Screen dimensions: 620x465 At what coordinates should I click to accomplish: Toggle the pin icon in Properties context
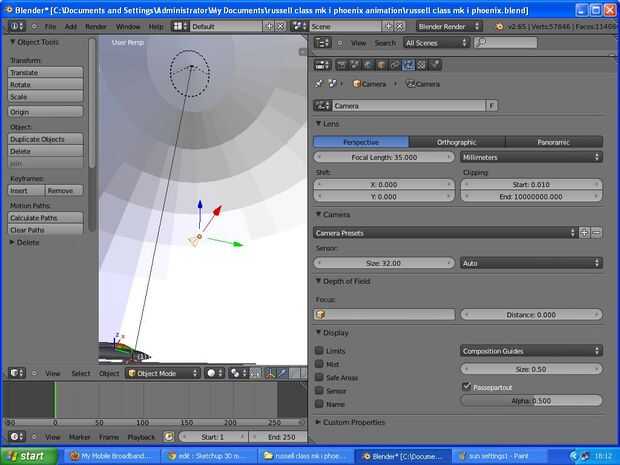tap(319, 84)
